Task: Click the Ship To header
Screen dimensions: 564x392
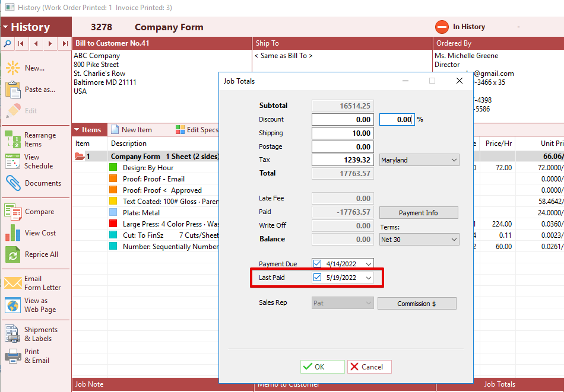Action: (x=343, y=43)
